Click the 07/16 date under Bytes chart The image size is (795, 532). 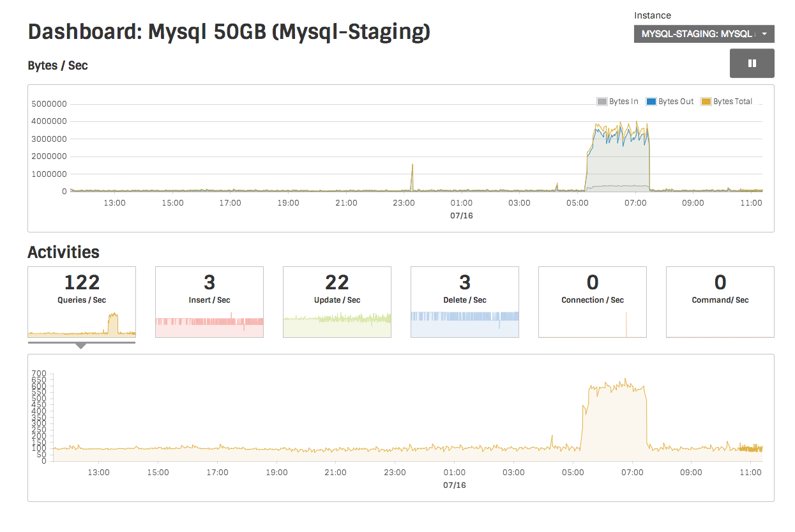(461, 216)
